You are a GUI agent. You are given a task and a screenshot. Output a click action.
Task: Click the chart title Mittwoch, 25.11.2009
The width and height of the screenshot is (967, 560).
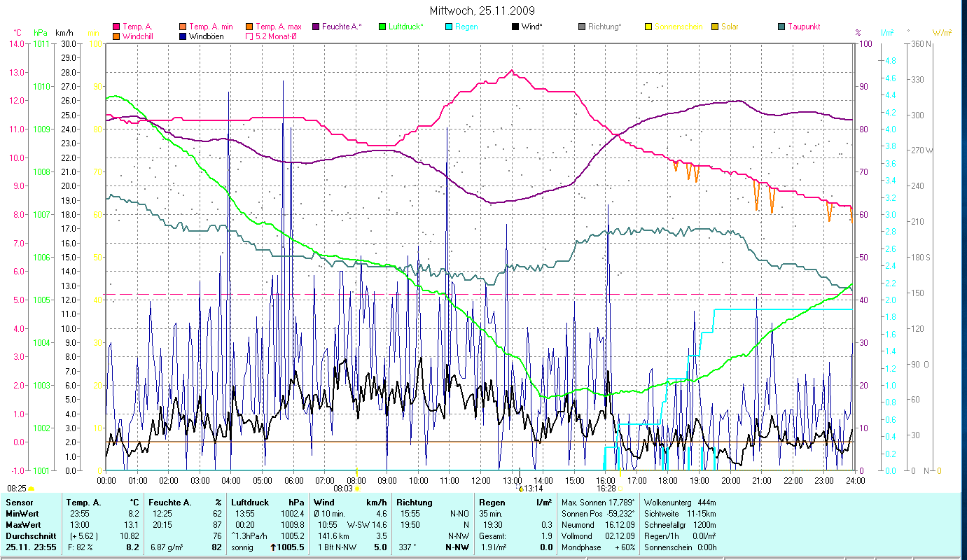click(481, 11)
